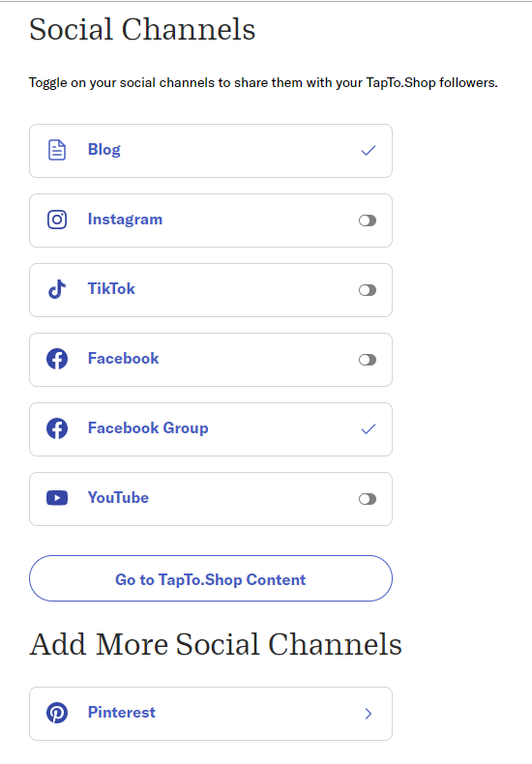This screenshot has width=532, height=764.
Task: Click the Pinterest logo icon
Action: click(57, 713)
